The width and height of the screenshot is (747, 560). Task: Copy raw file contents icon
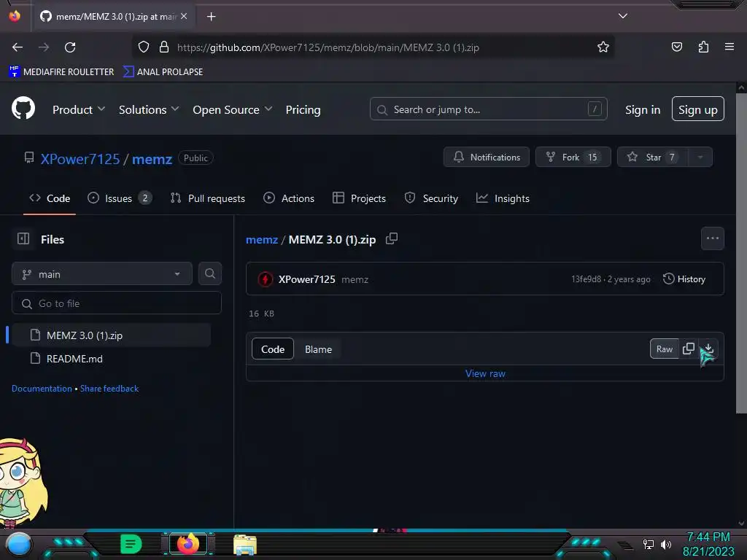click(x=689, y=349)
